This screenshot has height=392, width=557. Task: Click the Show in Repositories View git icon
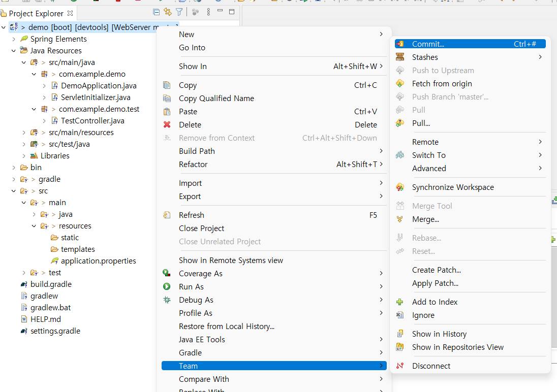[400, 347]
